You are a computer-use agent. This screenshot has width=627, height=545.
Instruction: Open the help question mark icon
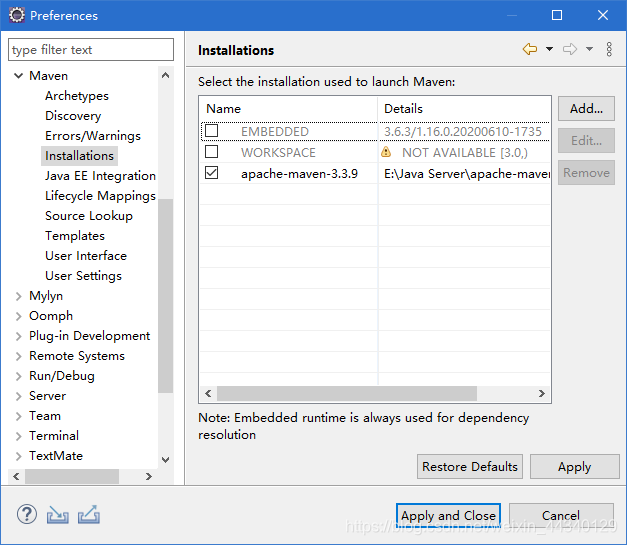(27, 514)
